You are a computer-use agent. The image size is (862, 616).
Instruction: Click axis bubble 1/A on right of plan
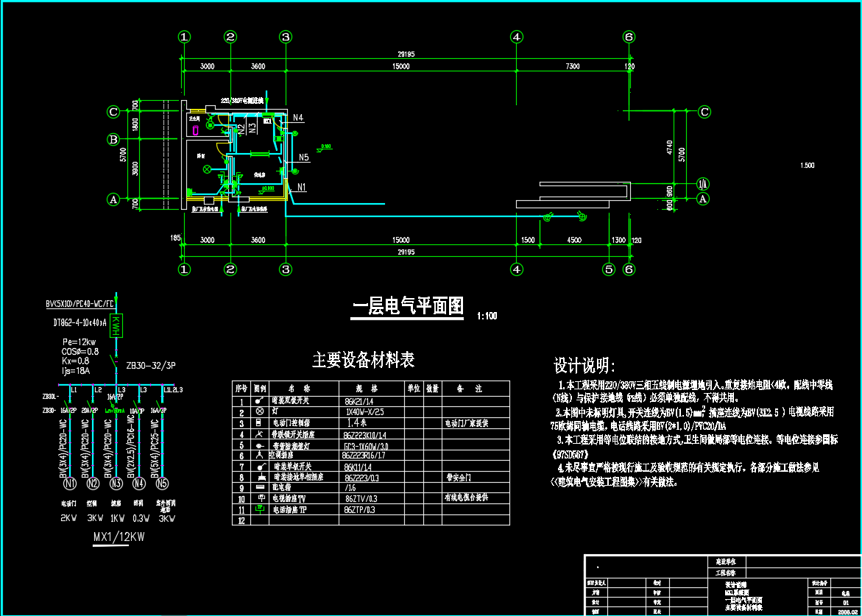tap(702, 183)
